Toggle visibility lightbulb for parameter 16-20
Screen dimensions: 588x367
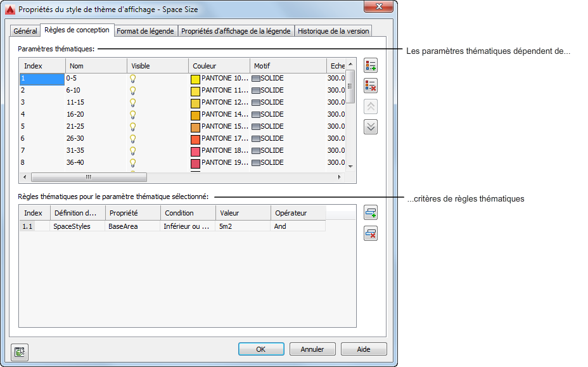tap(133, 115)
